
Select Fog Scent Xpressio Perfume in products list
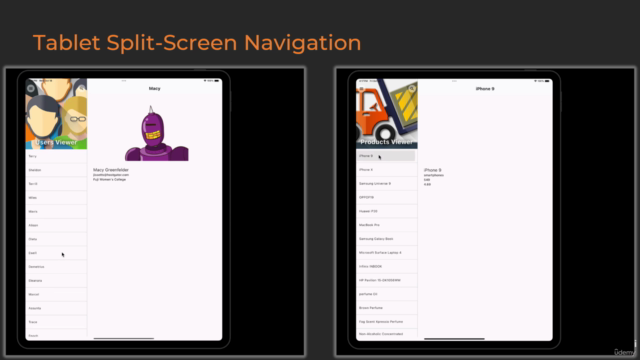pyautogui.click(x=387, y=322)
